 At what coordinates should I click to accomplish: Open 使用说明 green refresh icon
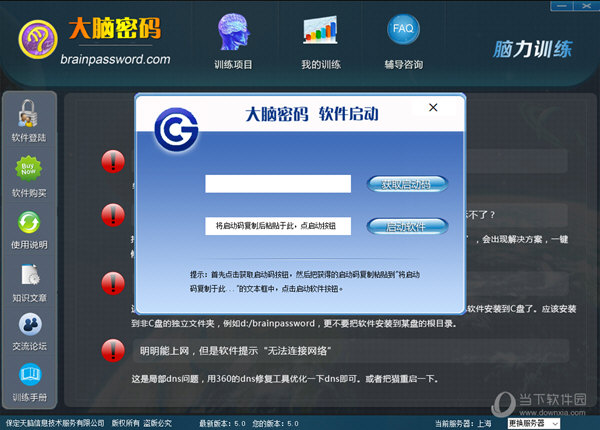(29, 222)
